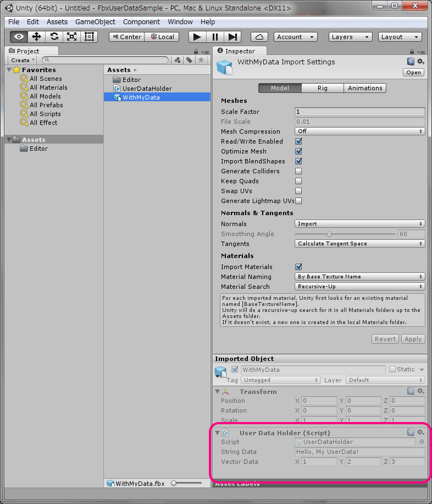Toggle Import BlendShapes checkbox
Screen dimensions: 432x504
point(298,161)
